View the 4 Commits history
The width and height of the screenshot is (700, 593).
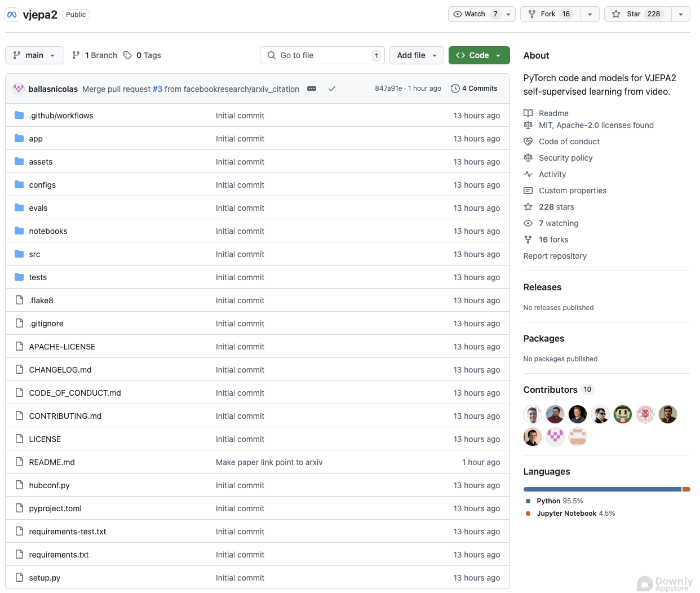pyautogui.click(x=474, y=88)
